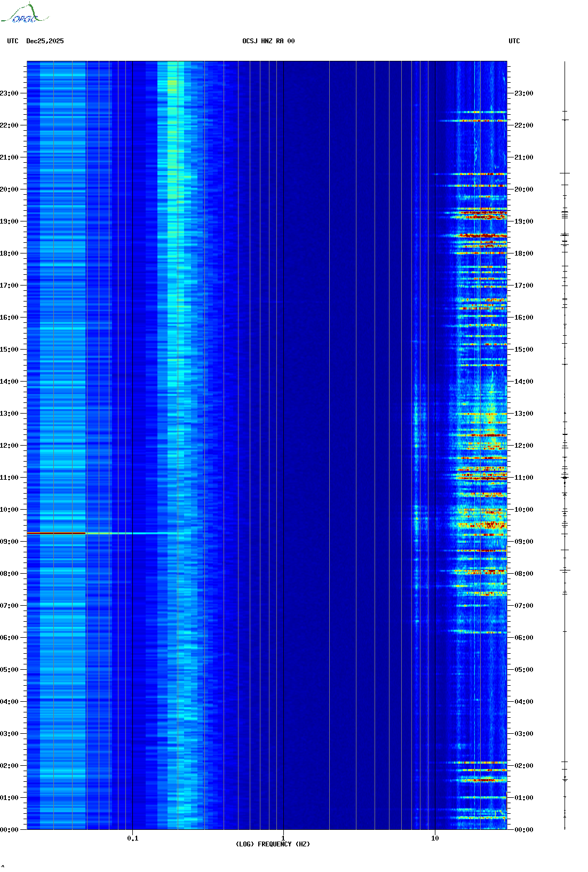
Task: Click the 07:00 label on left axis
Action: click(9, 606)
